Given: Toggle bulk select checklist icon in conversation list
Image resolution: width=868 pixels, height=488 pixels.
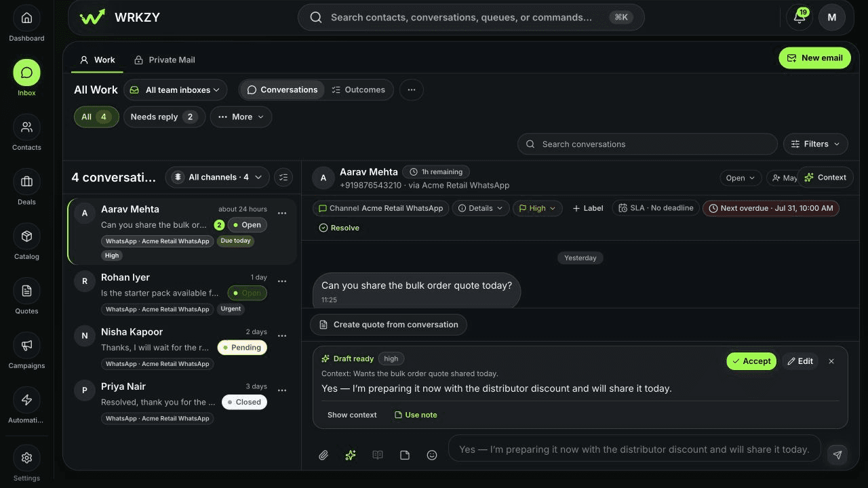Looking at the screenshot, I should [x=283, y=178].
